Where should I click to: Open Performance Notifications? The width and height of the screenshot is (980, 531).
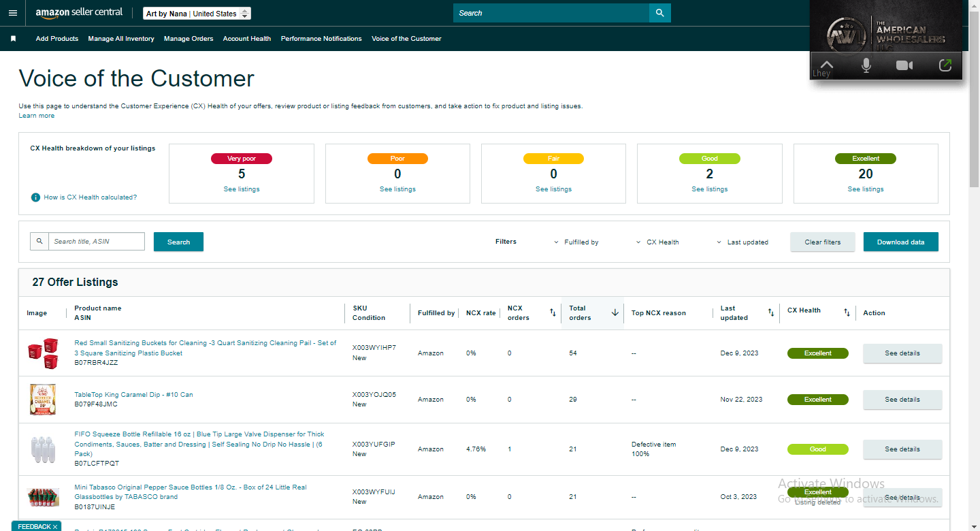pos(321,39)
